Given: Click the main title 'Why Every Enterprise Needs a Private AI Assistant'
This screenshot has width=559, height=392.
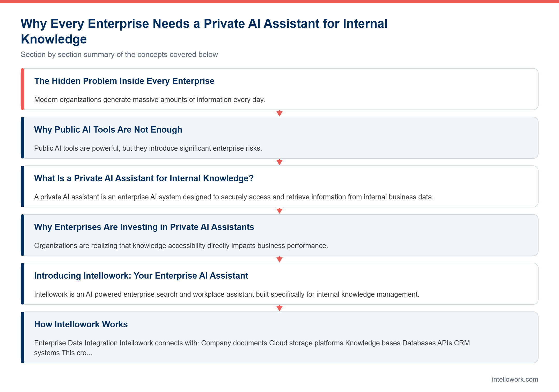Looking at the screenshot, I should point(204,31).
